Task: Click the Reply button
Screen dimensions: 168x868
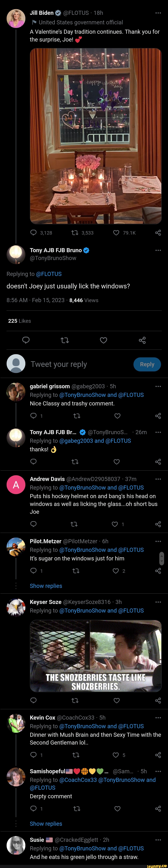Action: (147, 364)
